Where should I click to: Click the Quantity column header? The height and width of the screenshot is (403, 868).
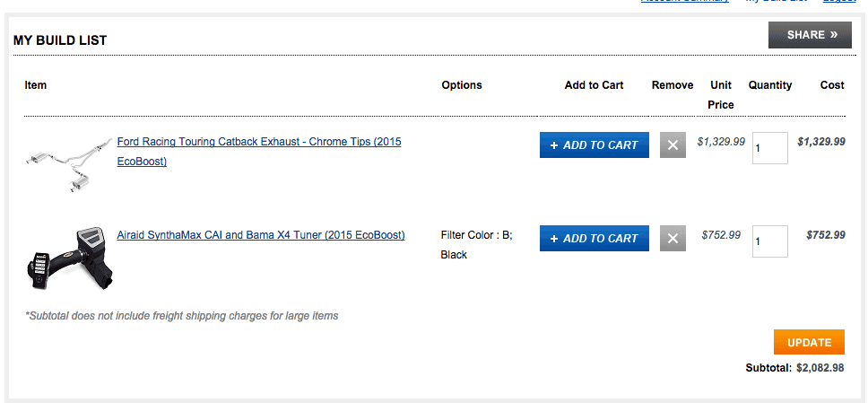tap(770, 85)
